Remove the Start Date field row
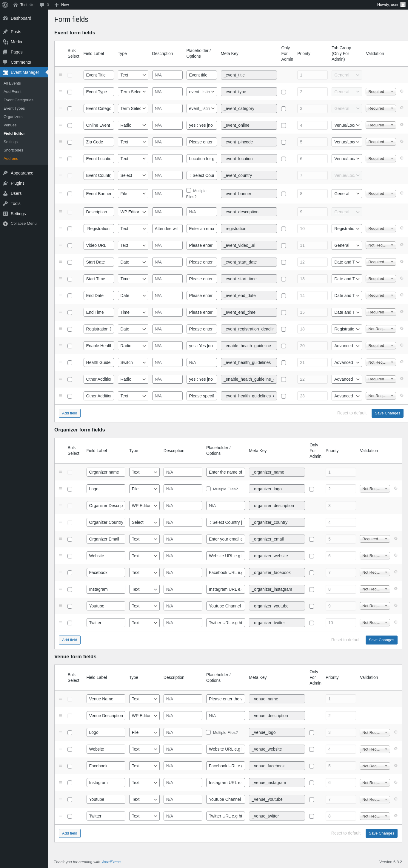This screenshot has height=868, width=408. pos(402,261)
